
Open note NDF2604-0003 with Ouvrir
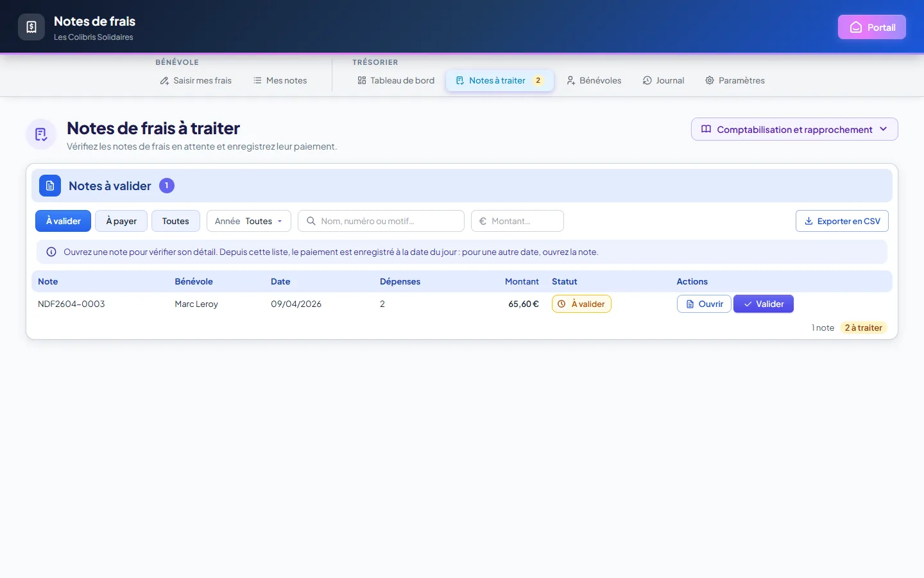(x=704, y=304)
